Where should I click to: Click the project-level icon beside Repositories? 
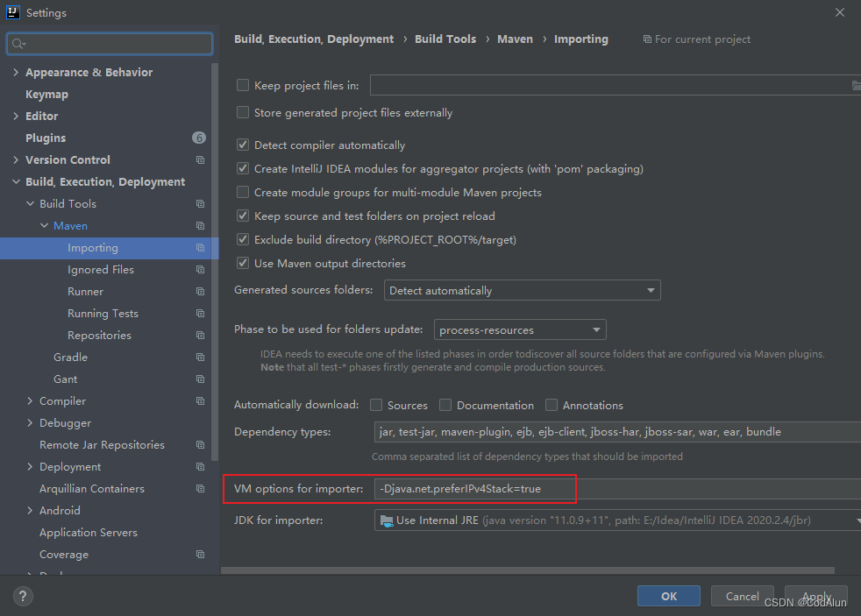click(x=201, y=335)
